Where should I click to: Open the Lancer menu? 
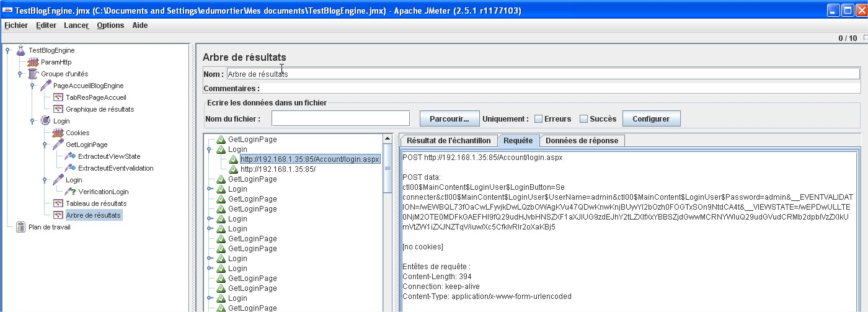point(76,25)
